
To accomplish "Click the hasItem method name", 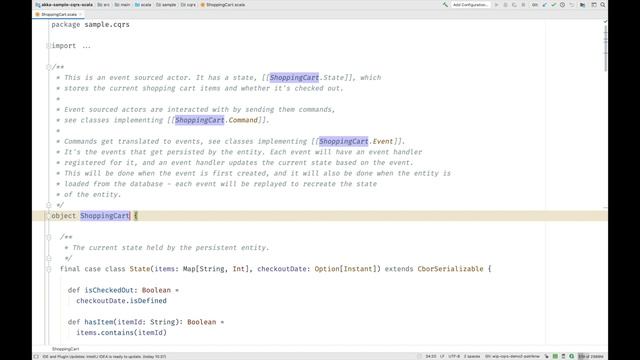I will (x=99, y=322).
